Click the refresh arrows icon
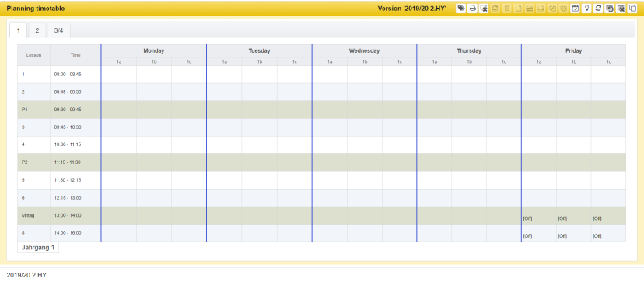The height and width of the screenshot is (282, 644). coord(598,9)
